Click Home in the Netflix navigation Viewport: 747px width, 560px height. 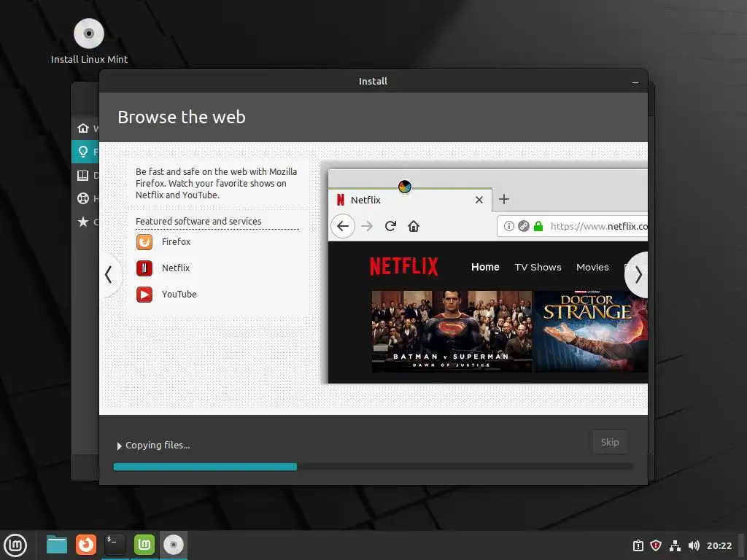(485, 267)
